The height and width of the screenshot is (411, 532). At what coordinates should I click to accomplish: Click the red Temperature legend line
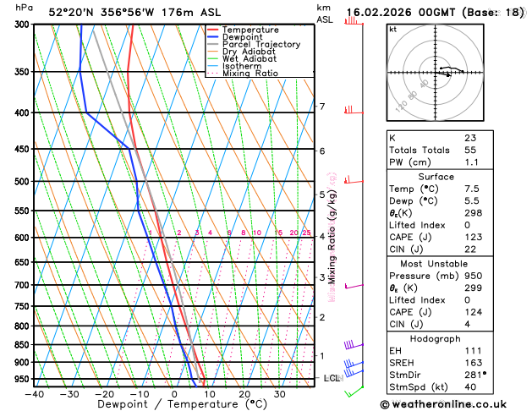pyautogui.click(x=212, y=30)
